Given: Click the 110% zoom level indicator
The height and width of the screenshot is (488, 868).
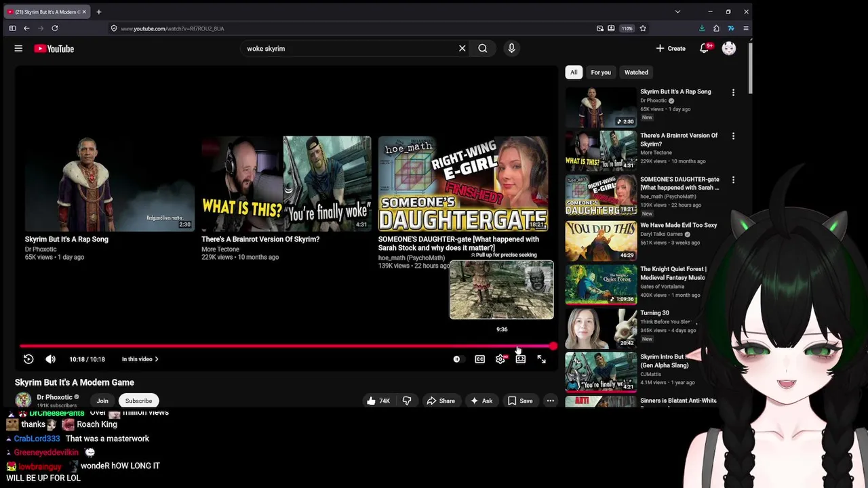Looking at the screenshot, I should (627, 28).
